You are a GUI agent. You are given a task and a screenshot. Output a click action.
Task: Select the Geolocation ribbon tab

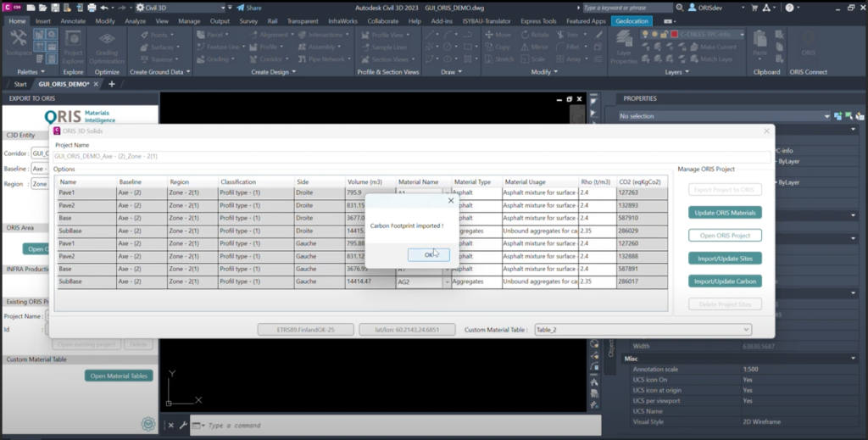[x=632, y=20]
